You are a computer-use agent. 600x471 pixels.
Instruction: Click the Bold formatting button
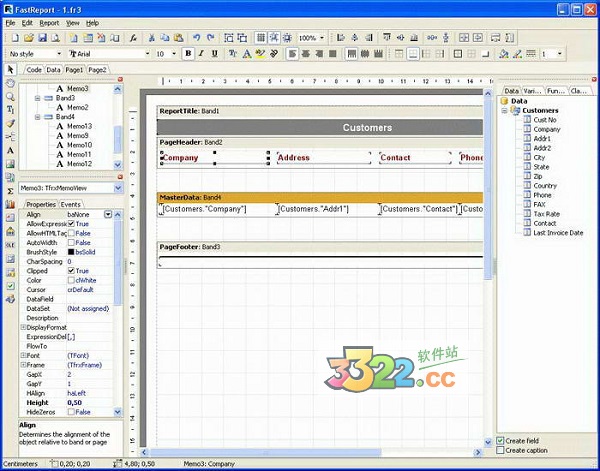[188, 53]
